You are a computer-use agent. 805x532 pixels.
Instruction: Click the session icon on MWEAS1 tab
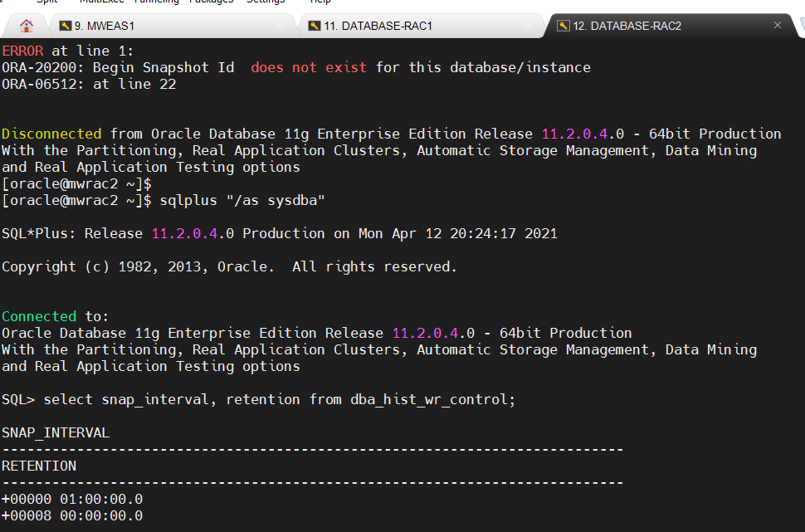click(x=66, y=26)
